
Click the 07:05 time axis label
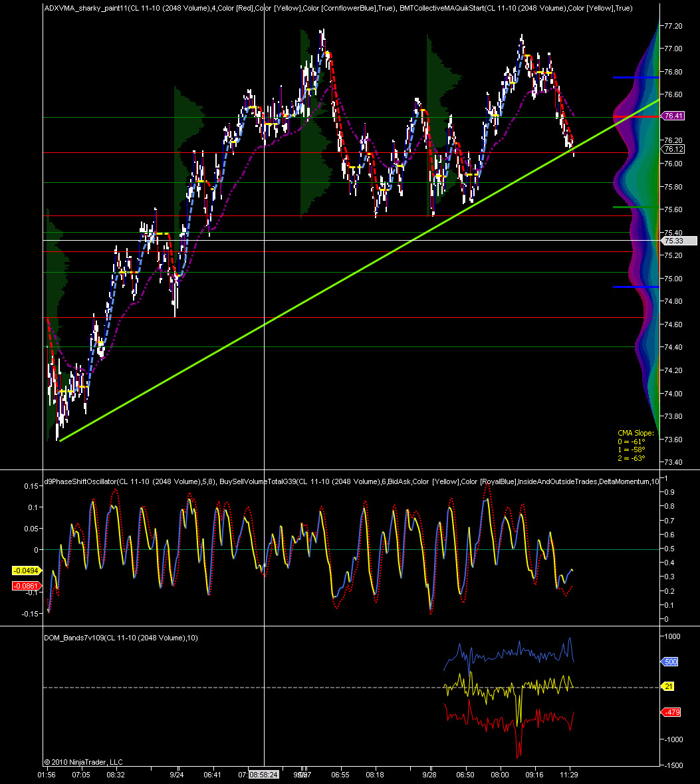point(81,775)
